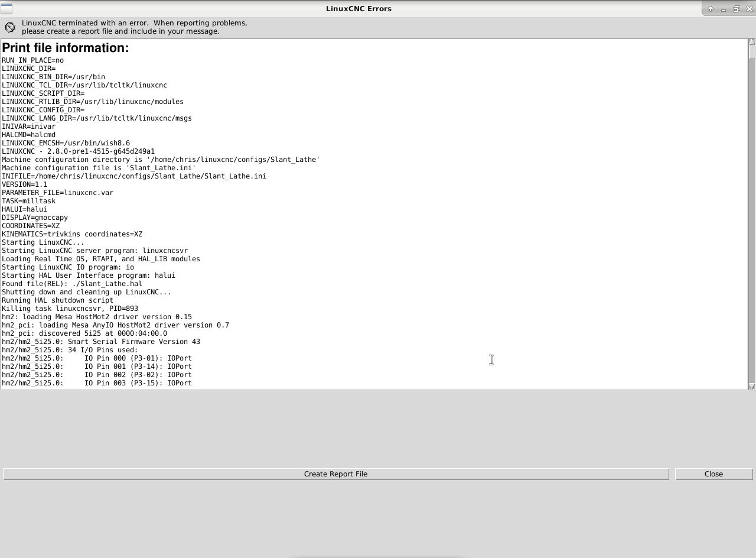Click the line 'COORDINATES=XZ'
The height and width of the screenshot is (558, 756).
(x=31, y=226)
